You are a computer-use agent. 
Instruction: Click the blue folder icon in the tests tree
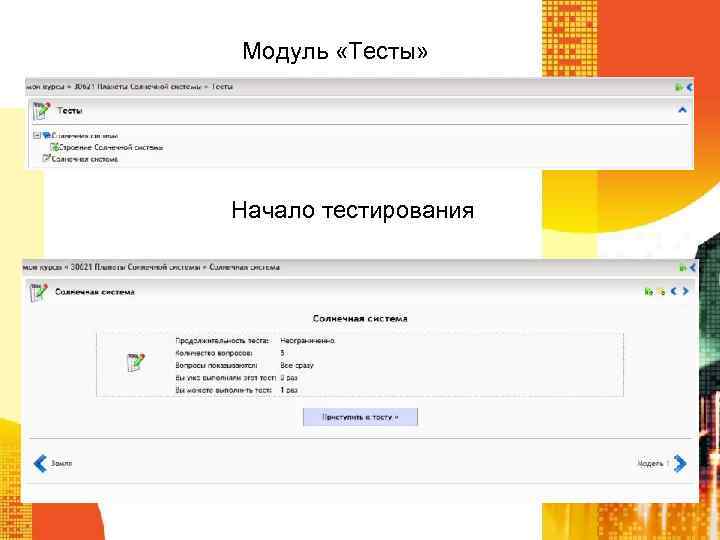tap(46, 135)
